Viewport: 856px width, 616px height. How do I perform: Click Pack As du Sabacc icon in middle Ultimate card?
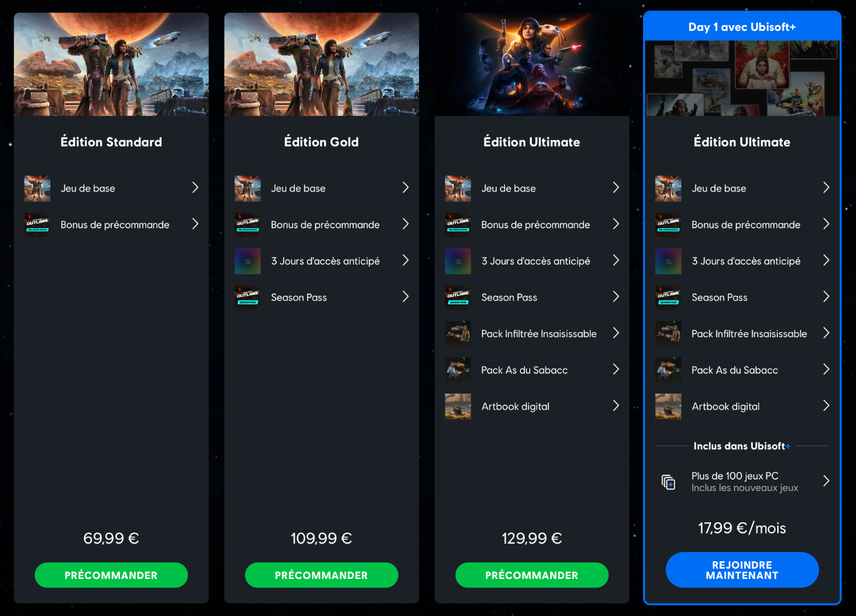point(458,370)
